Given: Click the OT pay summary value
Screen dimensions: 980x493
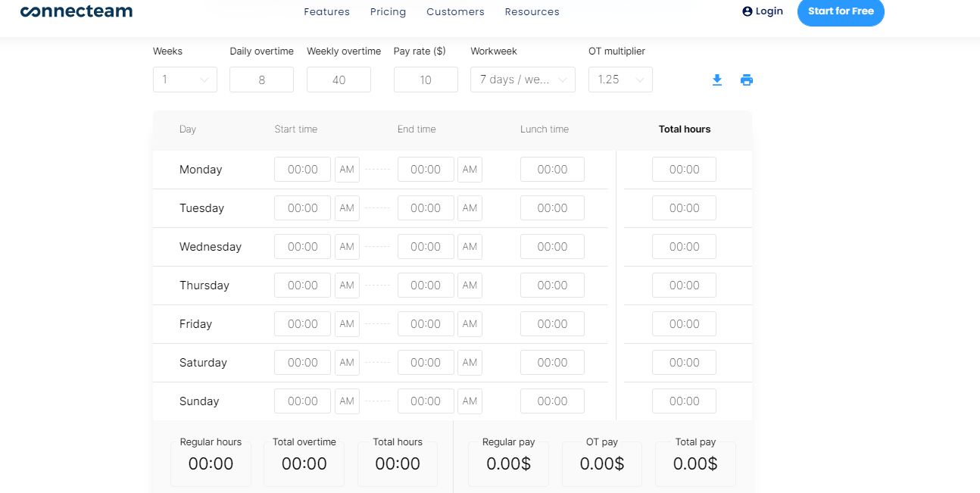Looking at the screenshot, I should [x=602, y=463].
